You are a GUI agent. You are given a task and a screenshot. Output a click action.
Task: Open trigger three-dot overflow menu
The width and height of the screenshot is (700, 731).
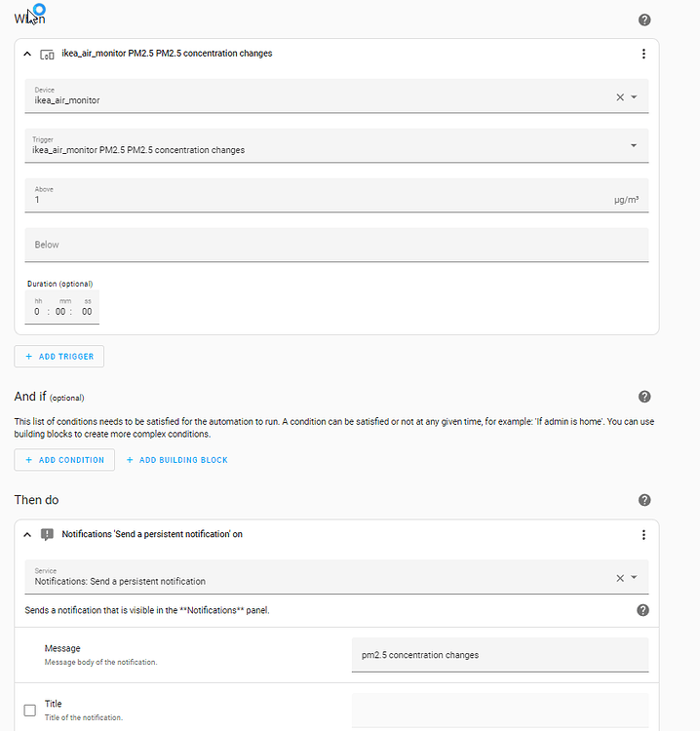643,54
